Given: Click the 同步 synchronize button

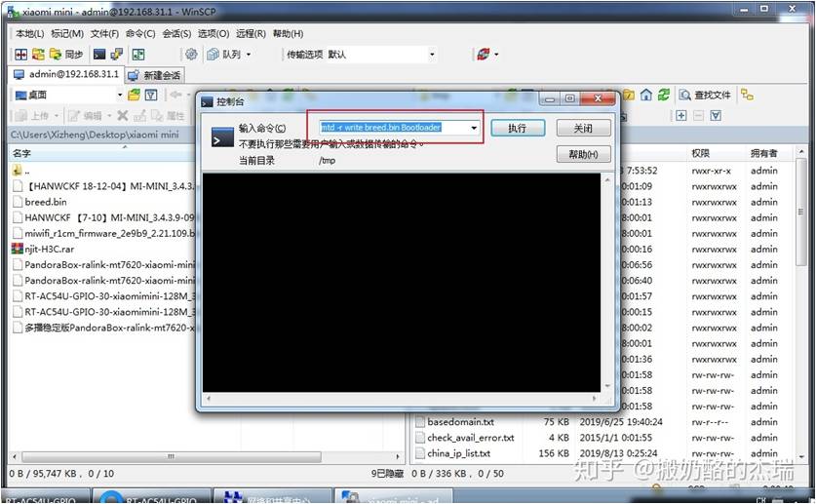Looking at the screenshot, I should tap(66, 54).
